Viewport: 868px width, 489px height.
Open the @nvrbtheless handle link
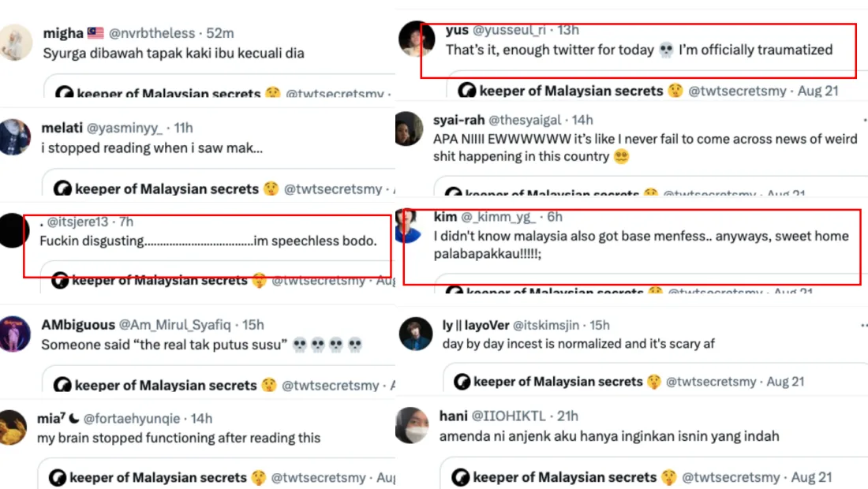pos(152,33)
